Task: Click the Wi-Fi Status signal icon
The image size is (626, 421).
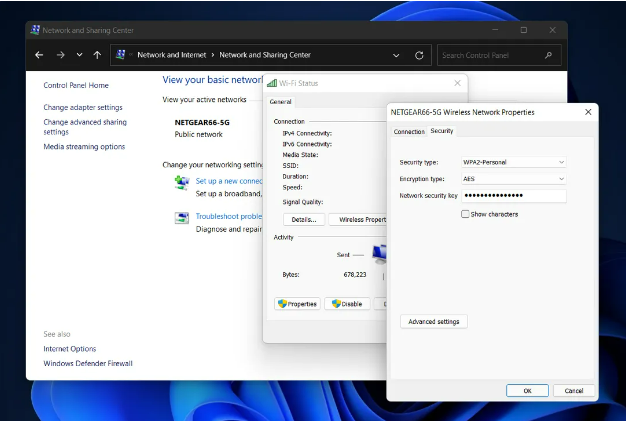Action: tap(272, 83)
